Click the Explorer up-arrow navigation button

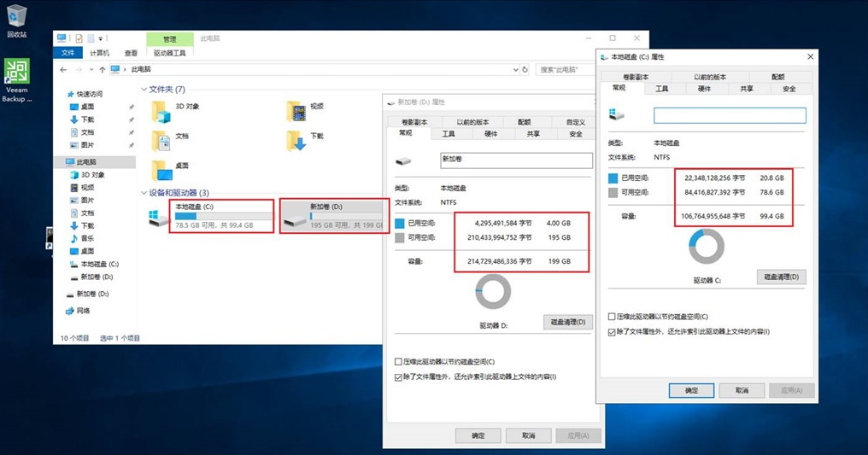point(103,69)
